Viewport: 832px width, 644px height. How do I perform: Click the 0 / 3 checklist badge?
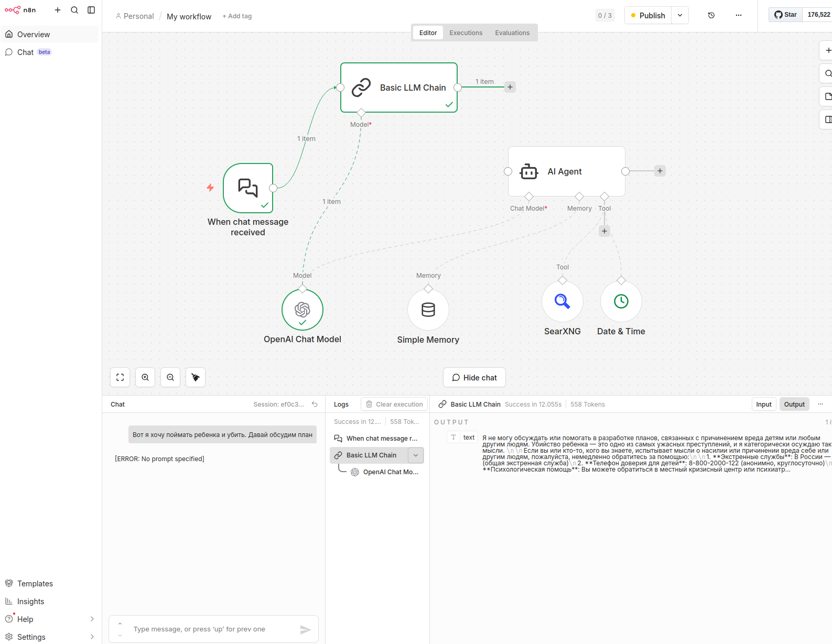605,15
